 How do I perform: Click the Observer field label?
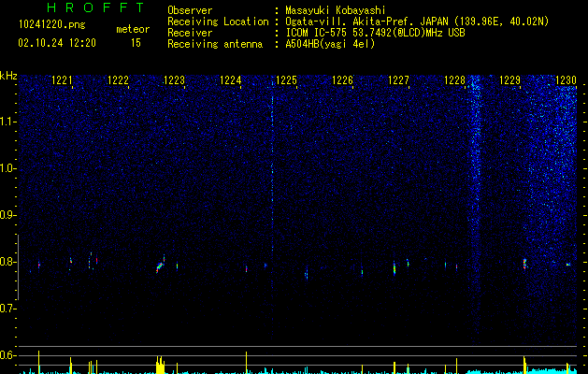coord(190,10)
